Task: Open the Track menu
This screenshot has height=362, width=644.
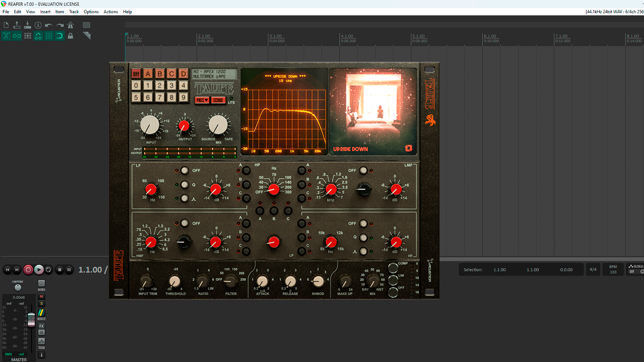Action: click(74, 12)
